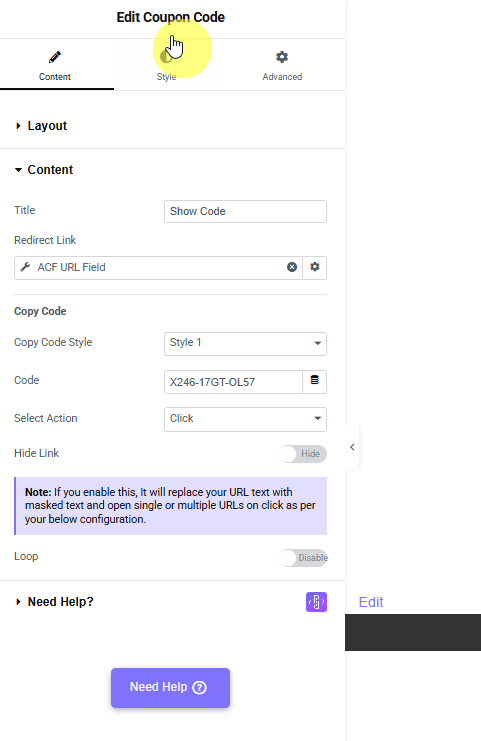Screen dimensions: 481x741
Task: Toggle the Hide Link switch
Action: (x=303, y=454)
